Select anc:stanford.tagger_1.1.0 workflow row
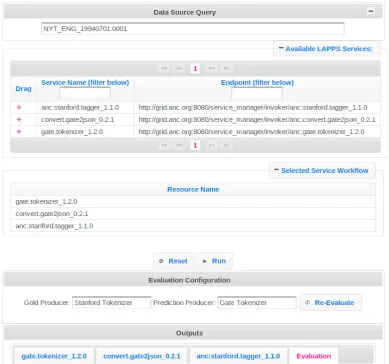The height and width of the screenshot is (364, 389). coord(193,226)
